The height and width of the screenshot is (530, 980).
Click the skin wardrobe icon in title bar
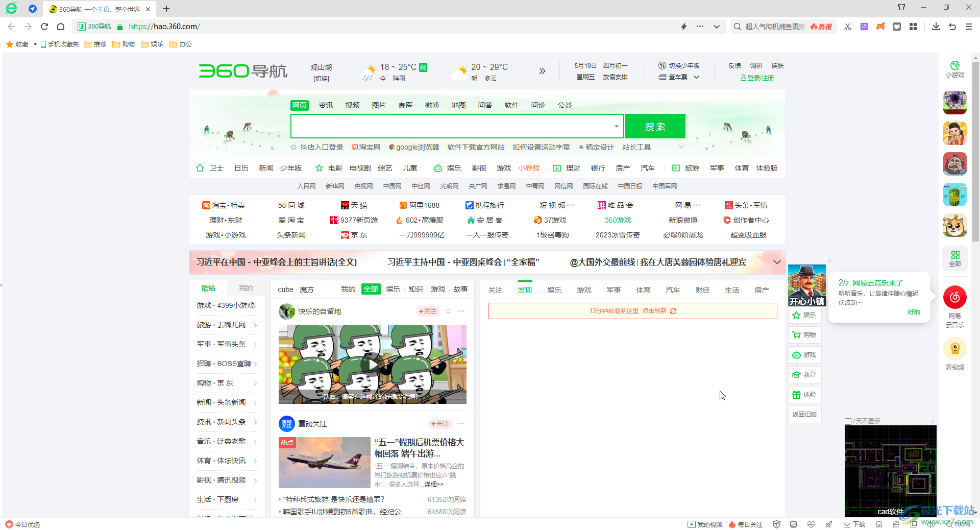click(x=902, y=7)
